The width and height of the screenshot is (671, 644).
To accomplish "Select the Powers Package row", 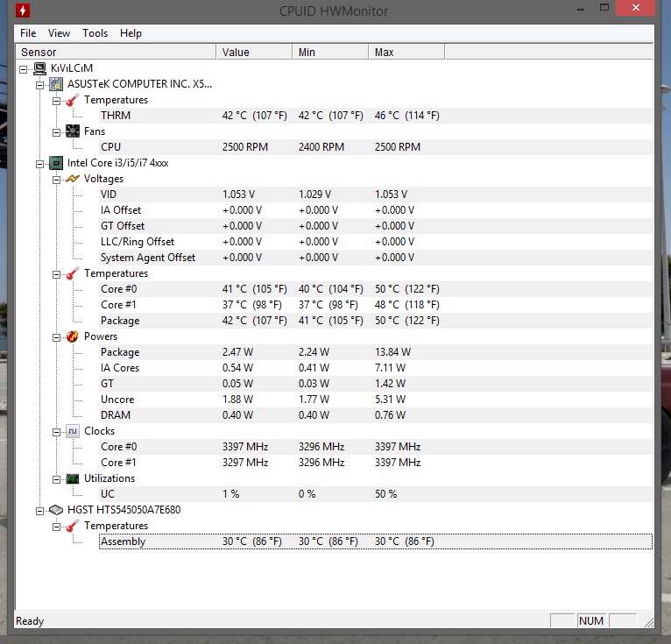I will click(x=376, y=352).
